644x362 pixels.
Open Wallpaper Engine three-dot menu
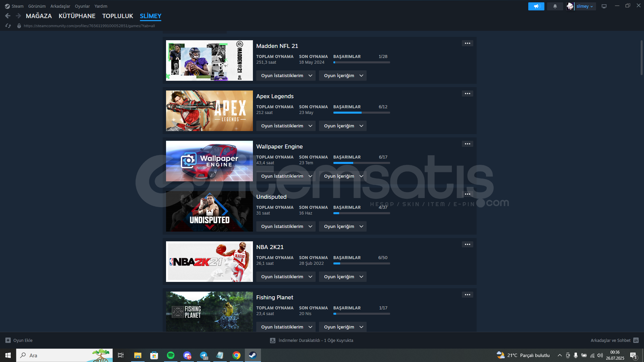pyautogui.click(x=467, y=144)
